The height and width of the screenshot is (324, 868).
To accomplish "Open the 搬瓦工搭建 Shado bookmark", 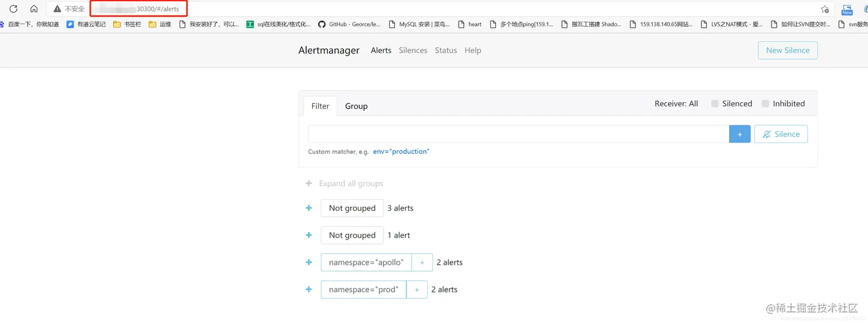I will pos(591,24).
